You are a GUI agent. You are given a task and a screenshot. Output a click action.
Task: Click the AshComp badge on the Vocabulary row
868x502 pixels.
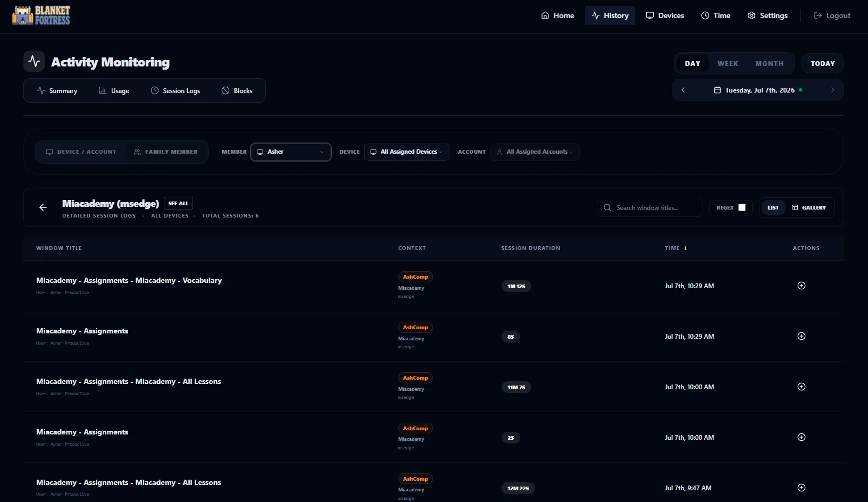click(x=415, y=277)
